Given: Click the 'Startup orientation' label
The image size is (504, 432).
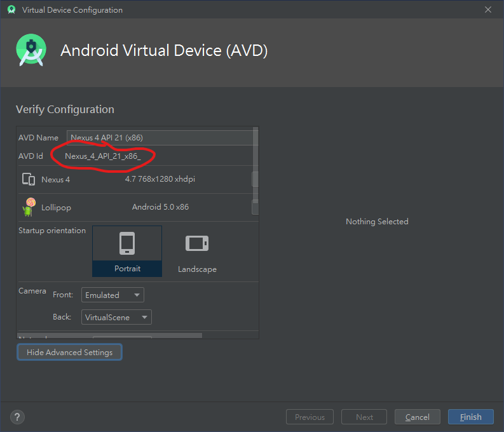Looking at the screenshot, I should point(52,230).
